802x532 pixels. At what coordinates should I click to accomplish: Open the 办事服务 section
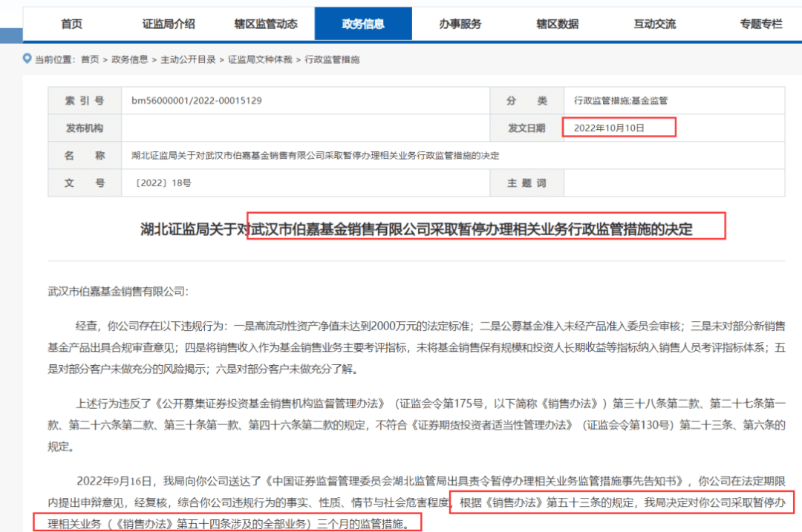460,23
